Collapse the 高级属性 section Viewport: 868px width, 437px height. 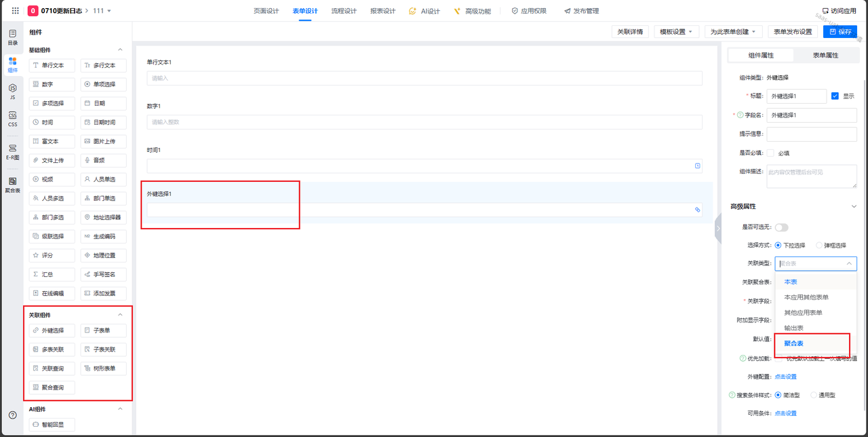(x=853, y=206)
